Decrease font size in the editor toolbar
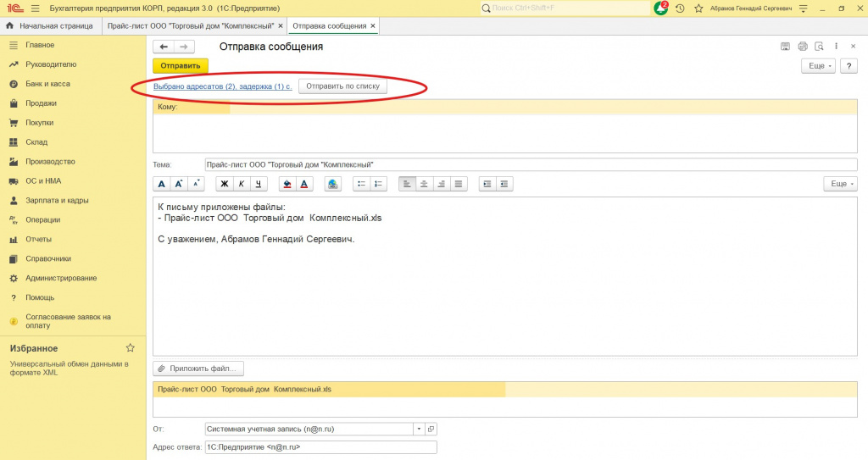The image size is (868, 460). [196, 184]
